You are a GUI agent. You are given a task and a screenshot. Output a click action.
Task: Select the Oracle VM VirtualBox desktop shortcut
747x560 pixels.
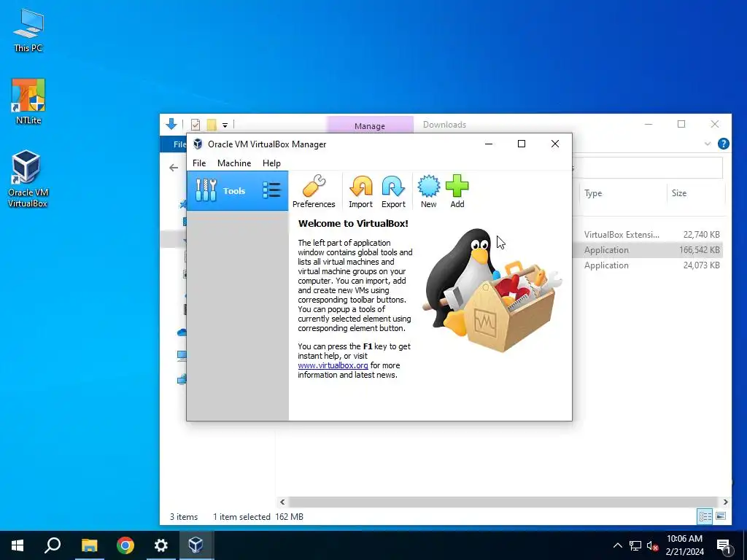click(28, 179)
